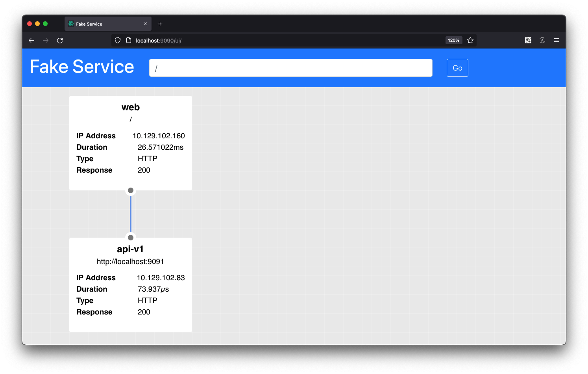The height and width of the screenshot is (374, 588).
Task: Open the Firefox hamburger menu
Action: coord(557,40)
